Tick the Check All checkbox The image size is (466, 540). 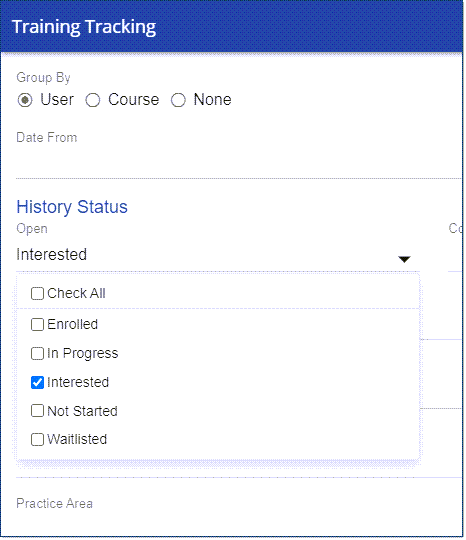37,294
